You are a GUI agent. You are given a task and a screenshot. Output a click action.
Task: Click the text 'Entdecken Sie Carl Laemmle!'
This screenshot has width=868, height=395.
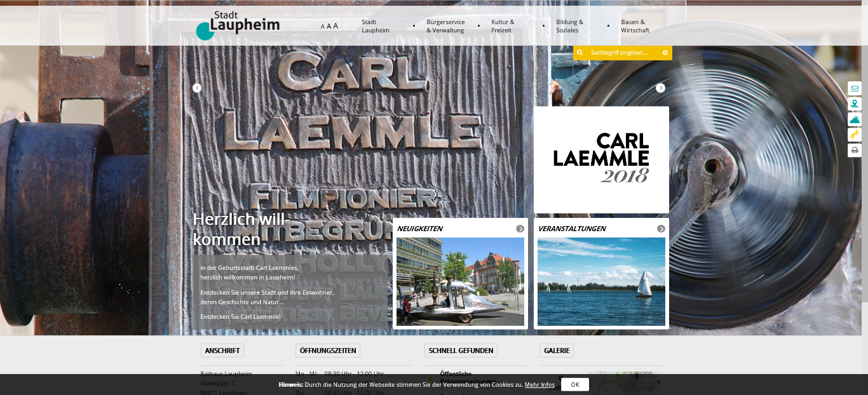coord(240,316)
